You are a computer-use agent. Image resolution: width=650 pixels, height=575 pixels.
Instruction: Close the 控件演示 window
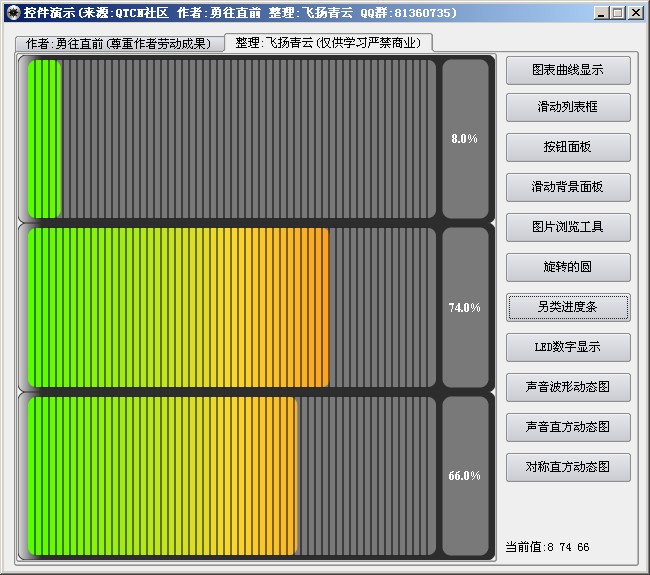point(635,13)
